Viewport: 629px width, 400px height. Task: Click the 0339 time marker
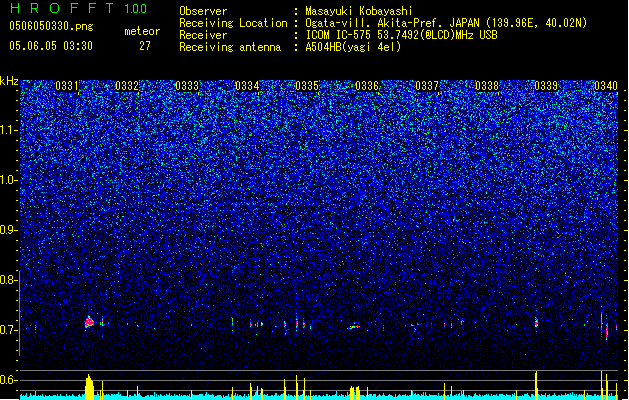tap(546, 86)
